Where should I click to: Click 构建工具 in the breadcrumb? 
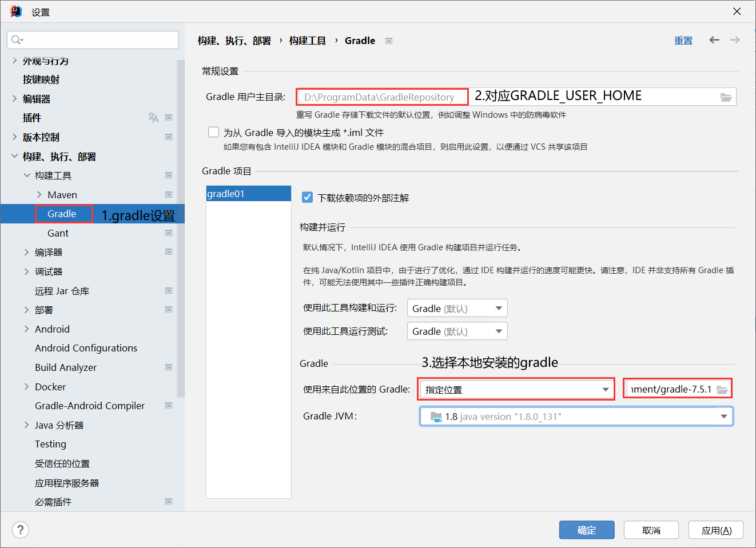(x=308, y=41)
